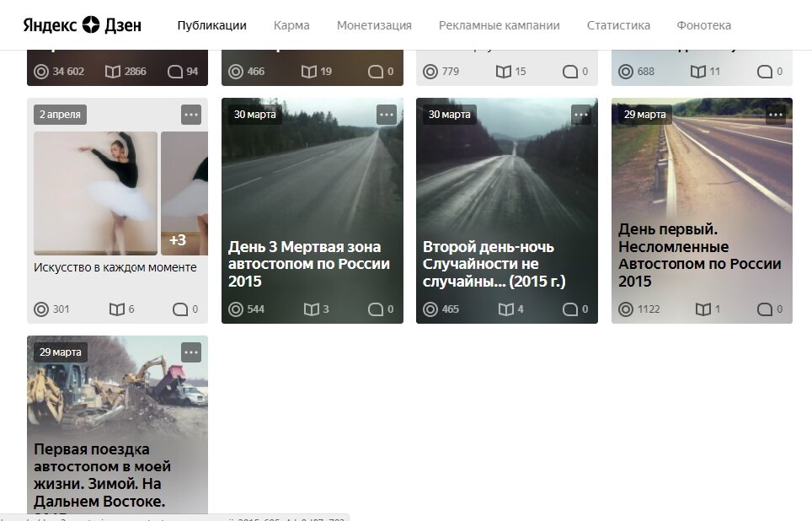Open the Карма tab
812x521 pixels.
[291, 25]
